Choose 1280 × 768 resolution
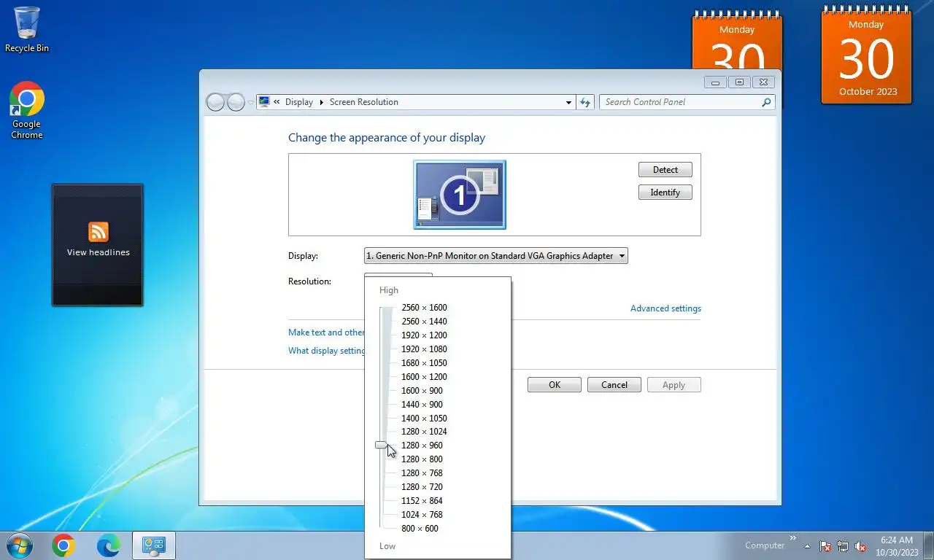This screenshot has height=560, width=934. point(422,473)
